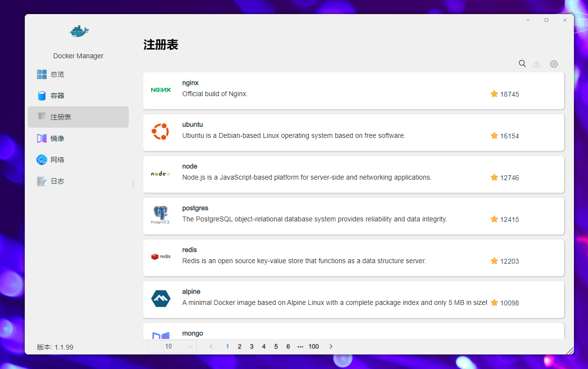The width and height of the screenshot is (588, 369).
Task: Click the window resize grip corner
Action: click(x=570, y=350)
